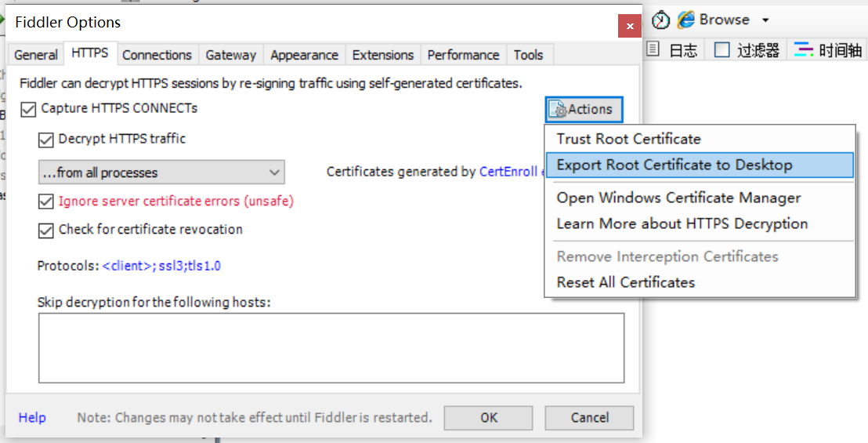Image resolution: width=868 pixels, height=443 pixels.
Task: Open the Browse dropdown arrow
Action: point(765,20)
